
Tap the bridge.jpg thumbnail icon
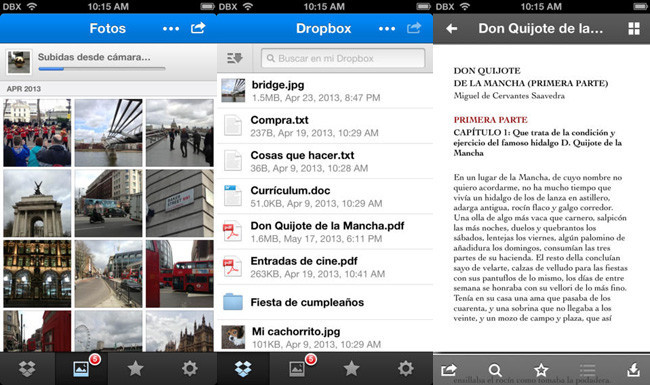click(x=233, y=90)
